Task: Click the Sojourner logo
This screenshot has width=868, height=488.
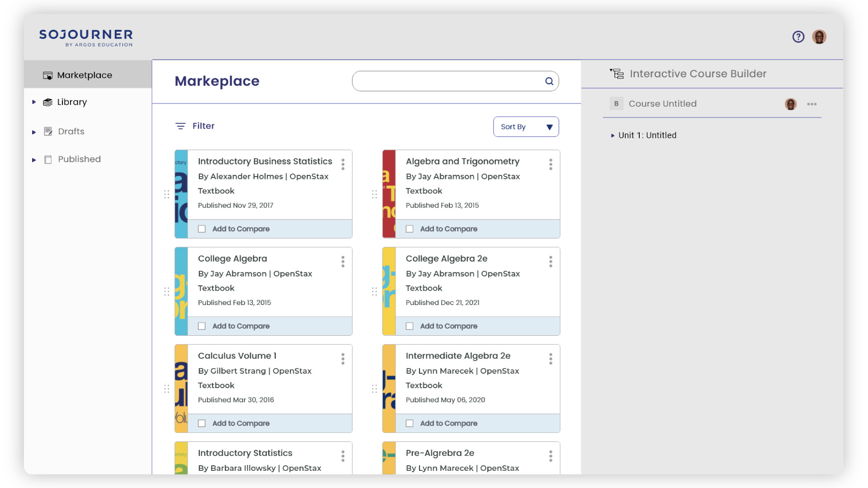Action: (x=86, y=38)
